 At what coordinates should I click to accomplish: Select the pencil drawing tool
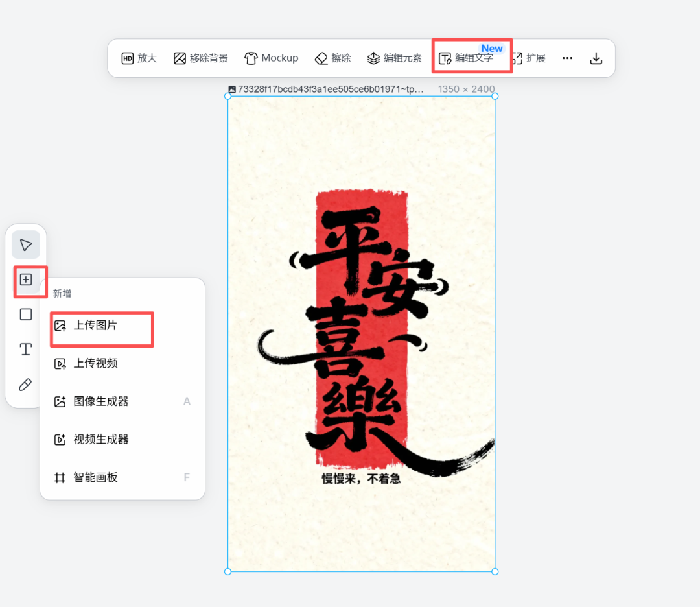point(25,384)
